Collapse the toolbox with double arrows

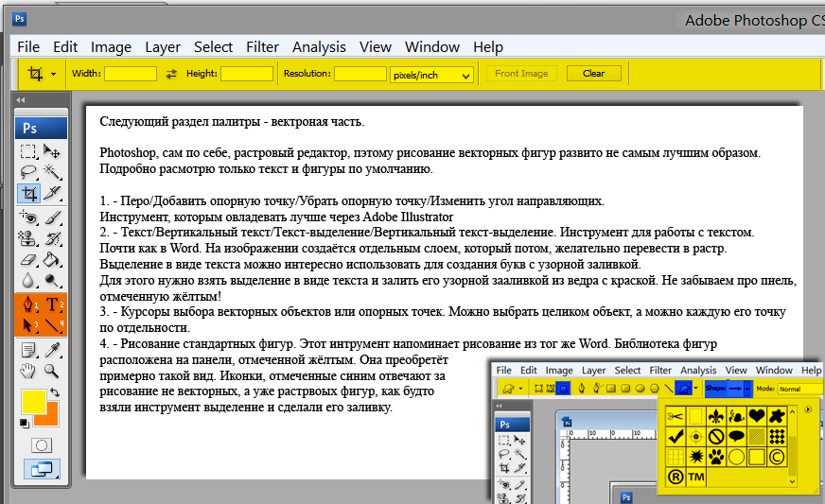pyautogui.click(x=21, y=99)
